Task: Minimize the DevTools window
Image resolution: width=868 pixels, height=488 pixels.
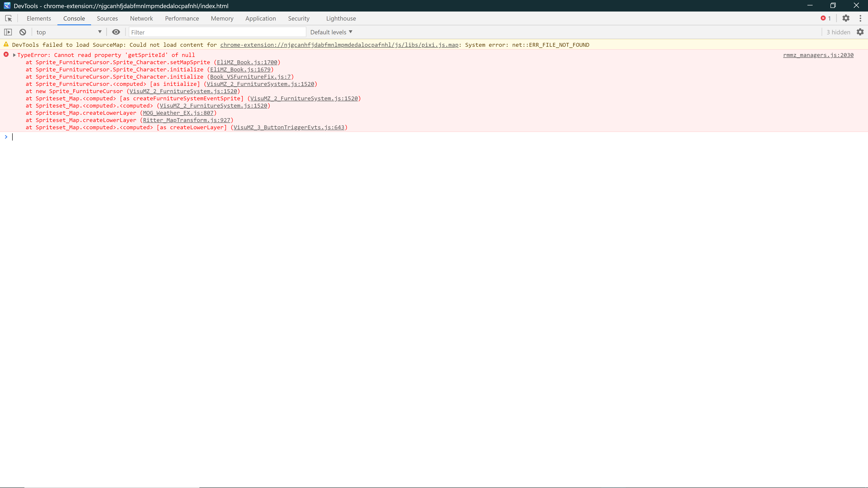Action: click(810, 5)
